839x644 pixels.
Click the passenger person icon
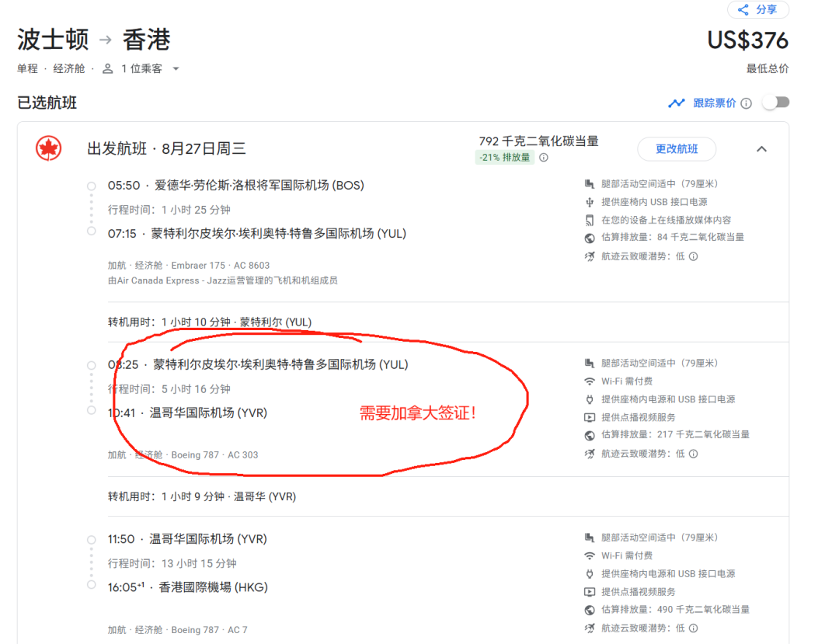pos(108,69)
